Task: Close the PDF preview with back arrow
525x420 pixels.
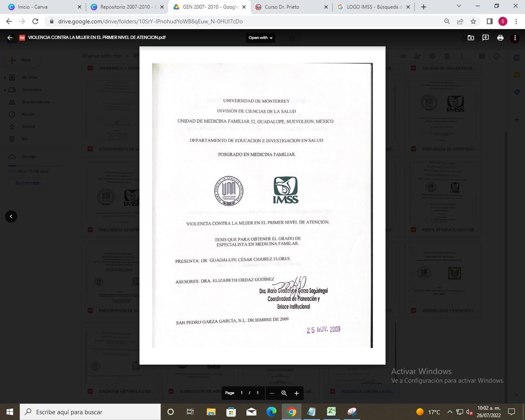Action: (10, 38)
